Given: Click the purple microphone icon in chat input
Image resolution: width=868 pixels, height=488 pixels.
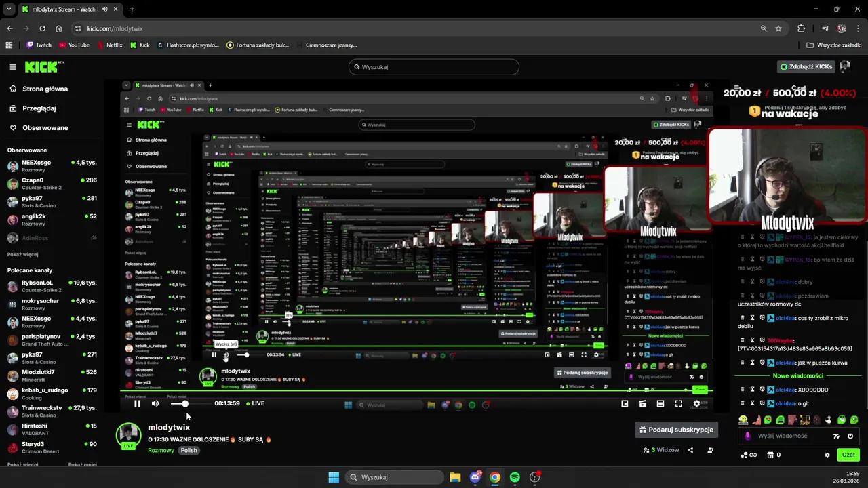Looking at the screenshot, I should point(748,436).
